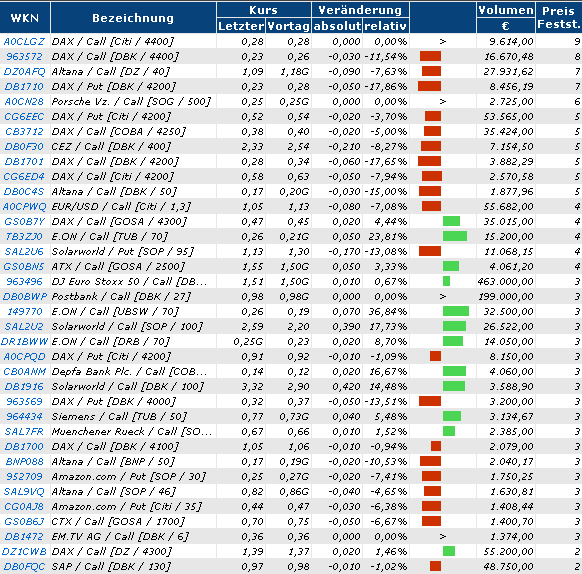Select name EUR/USD / Call [Citi / 1,3]
This screenshot has height=574, width=582.
coord(121,206)
